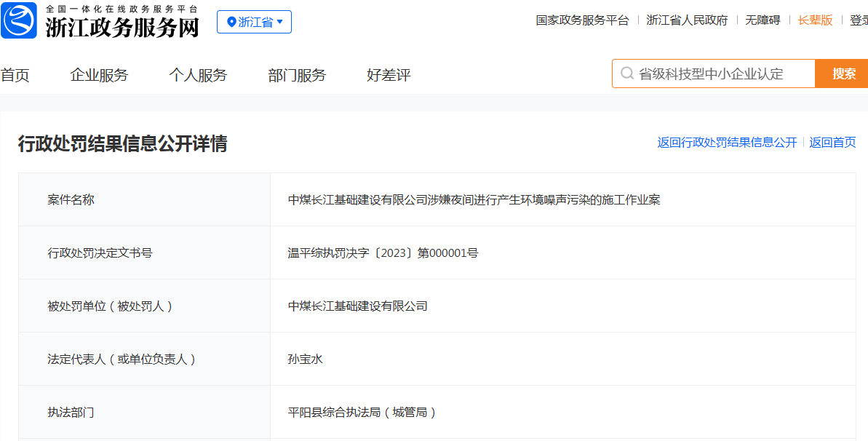Go to 部门服务 in navigation bar
The image size is (868, 441).
(x=297, y=75)
